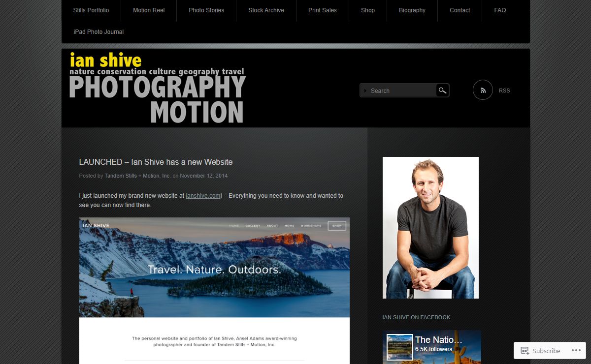Open Photo Stories menu item
The image size is (591, 364).
pyautogui.click(x=206, y=10)
